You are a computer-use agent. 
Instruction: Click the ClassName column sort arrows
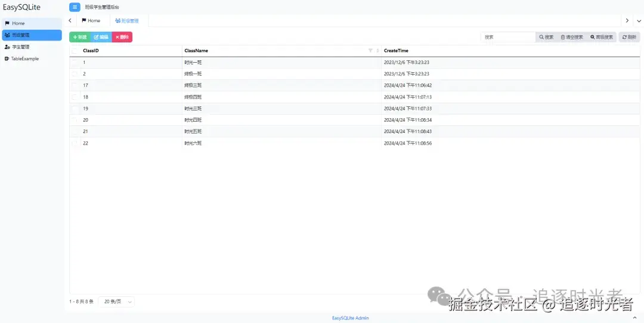pos(377,51)
